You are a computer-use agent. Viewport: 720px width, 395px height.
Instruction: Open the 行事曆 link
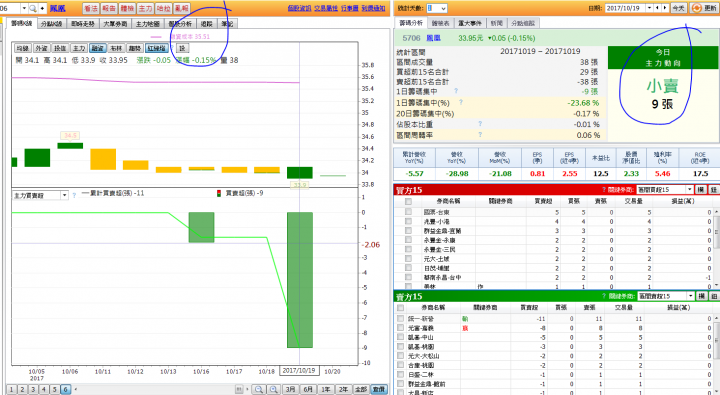click(x=349, y=8)
